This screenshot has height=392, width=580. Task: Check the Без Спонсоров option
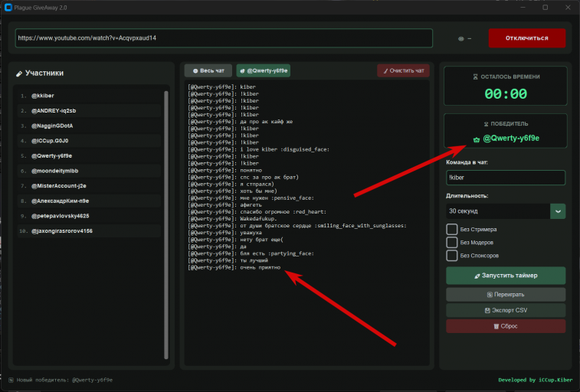pyautogui.click(x=451, y=255)
